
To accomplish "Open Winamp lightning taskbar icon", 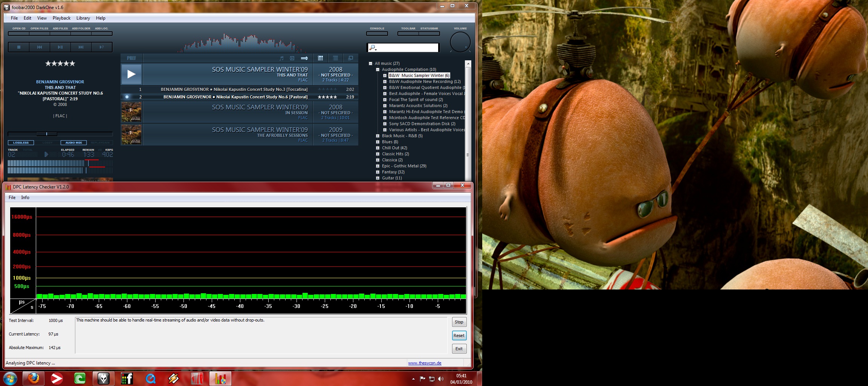I will (x=174, y=378).
